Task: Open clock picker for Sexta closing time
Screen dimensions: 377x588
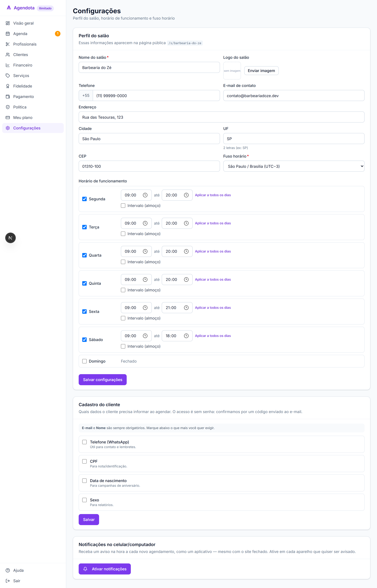Action: [186, 308]
